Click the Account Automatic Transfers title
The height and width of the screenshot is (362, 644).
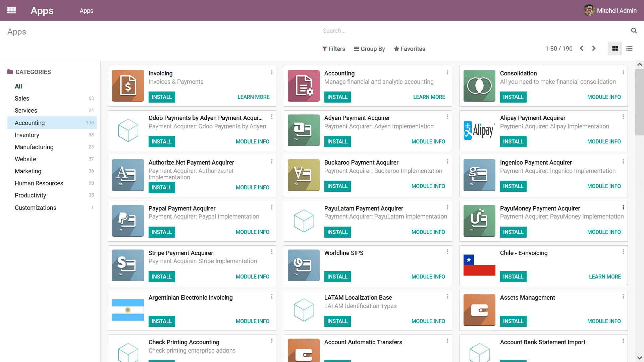click(x=363, y=342)
